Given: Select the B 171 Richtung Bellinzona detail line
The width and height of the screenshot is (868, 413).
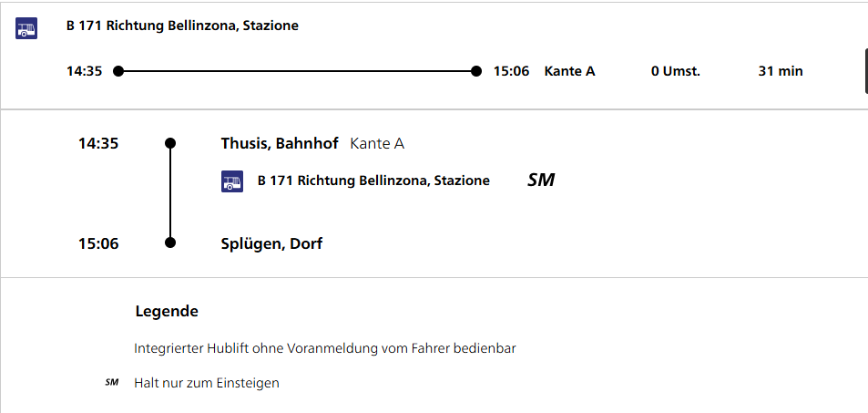Looking at the screenshot, I should tap(373, 181).
